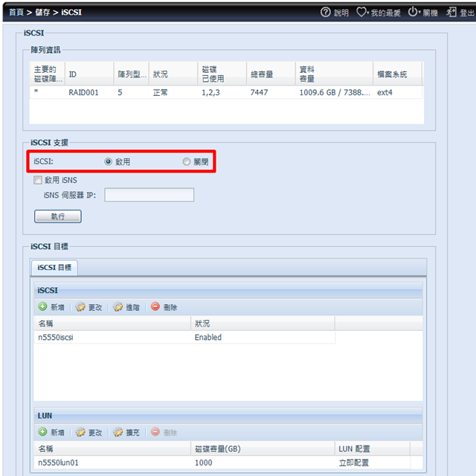Click the 5 RAID level cell
The height and width of the screenshot is (476, 476).
(120, 92)
